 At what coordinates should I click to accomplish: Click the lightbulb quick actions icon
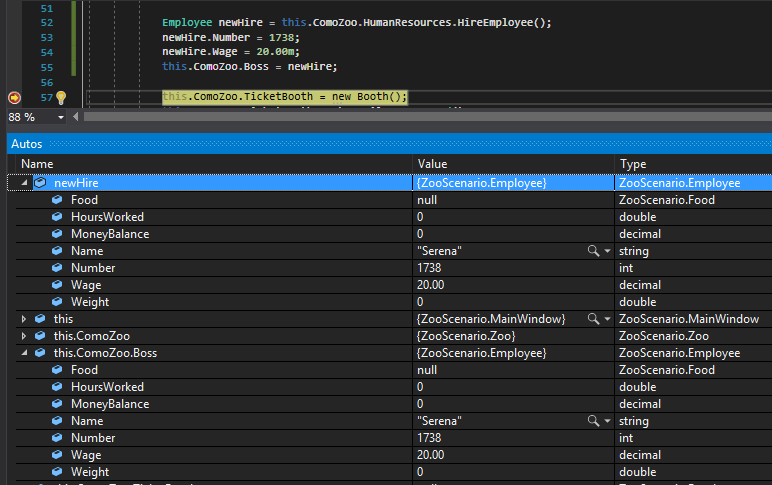(x=60, y=97)
